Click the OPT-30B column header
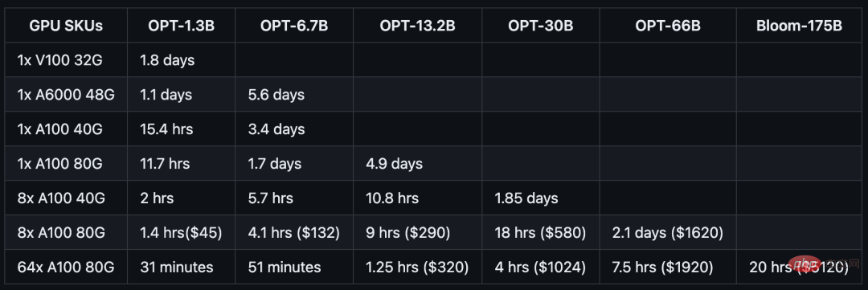The image size is (868, 290). [x=540, y=26]
